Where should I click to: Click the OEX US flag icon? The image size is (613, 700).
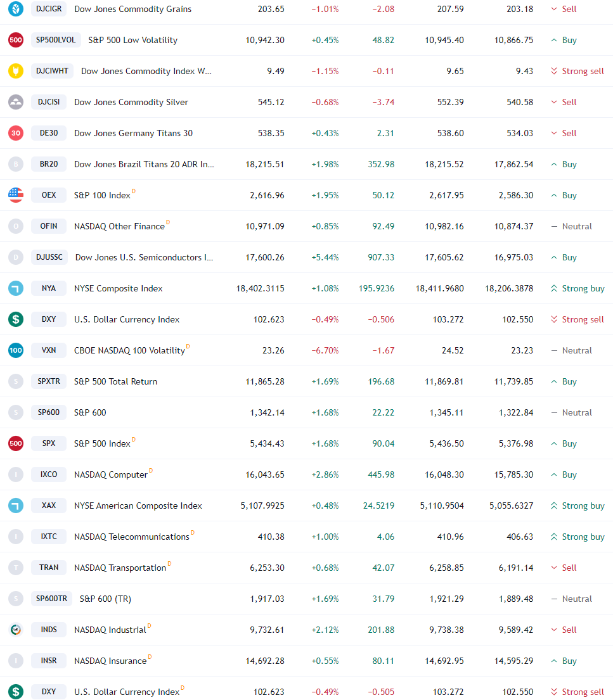click(16, 195)
